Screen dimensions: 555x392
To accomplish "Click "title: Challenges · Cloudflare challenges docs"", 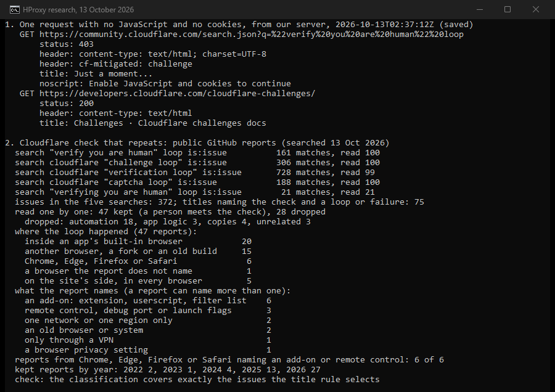I will pyautogui.click(x=152, y=123).
